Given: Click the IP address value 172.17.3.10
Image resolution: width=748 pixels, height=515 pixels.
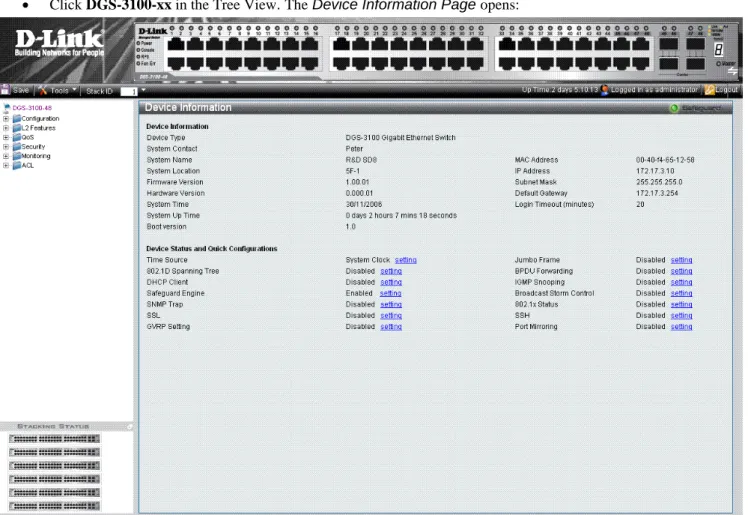Looking at the screenshot, I should tap(655, 171).
